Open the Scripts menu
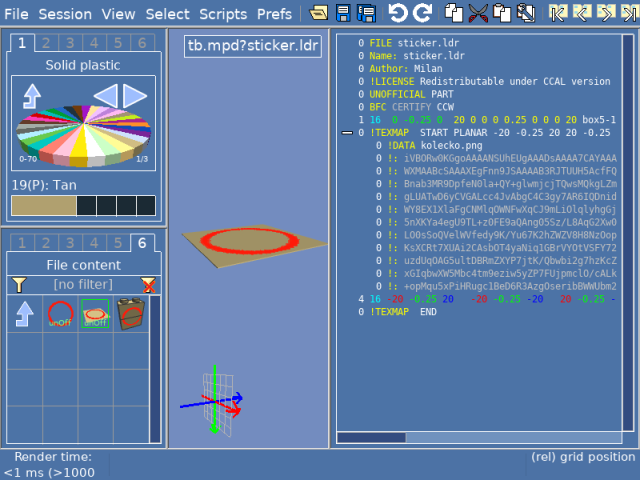 (223, 14)
